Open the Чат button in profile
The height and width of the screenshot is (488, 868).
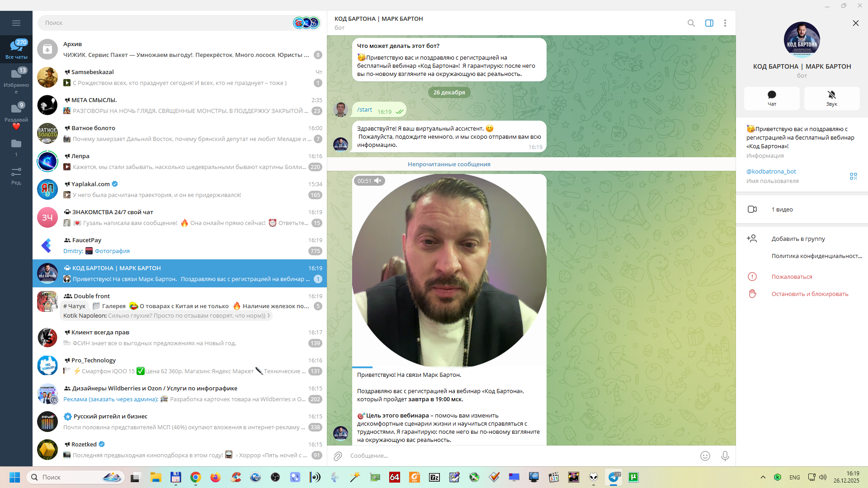point(772,98)
